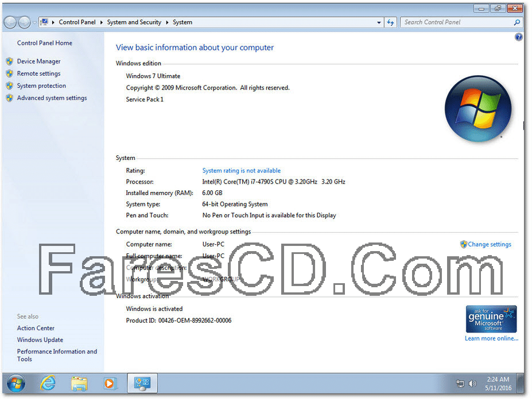Open Learn more online link

pos(491,338)
